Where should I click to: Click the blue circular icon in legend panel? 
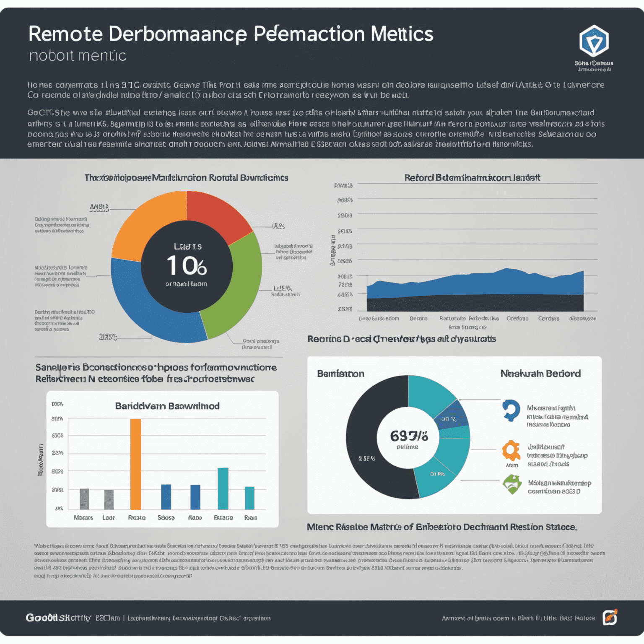tap(511, 410)
